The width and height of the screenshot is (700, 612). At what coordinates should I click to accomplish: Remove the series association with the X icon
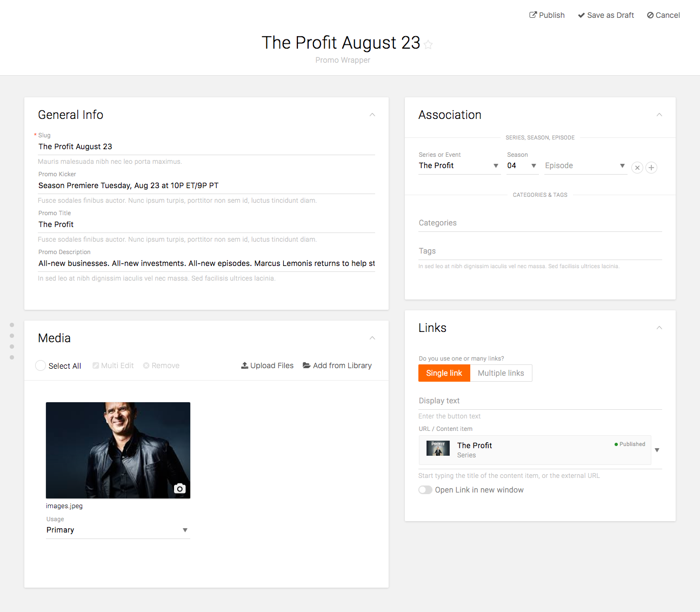pos(637,168)
